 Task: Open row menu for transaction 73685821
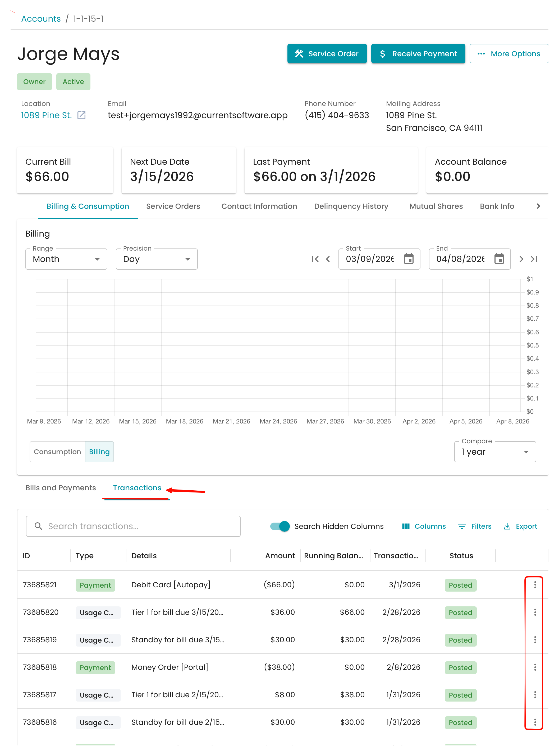[535, 585]
